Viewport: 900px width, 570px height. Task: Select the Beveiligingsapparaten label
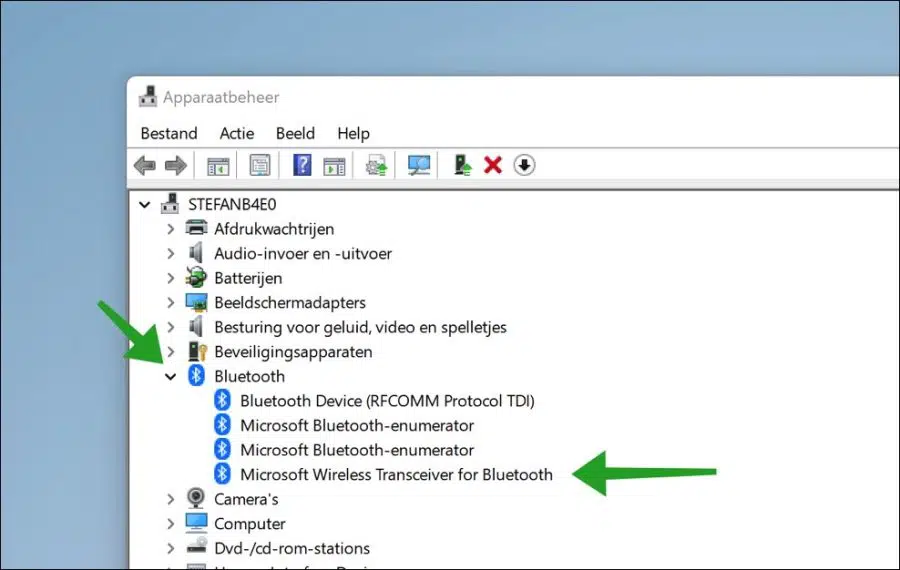(293, 352)
